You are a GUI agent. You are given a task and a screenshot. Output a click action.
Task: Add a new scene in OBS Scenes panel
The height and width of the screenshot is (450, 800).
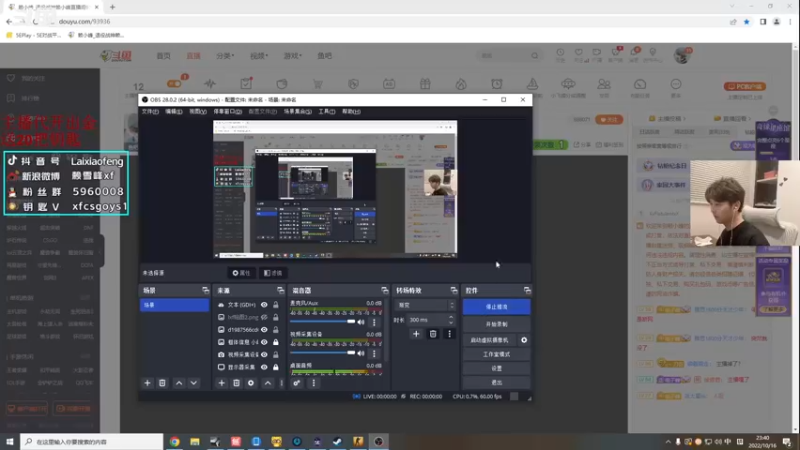pos(147,383)
